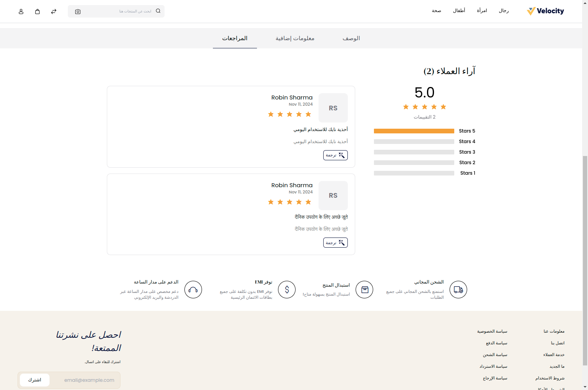Click the 24/7 support headset icon
The height and width of the screenshot is (390, 588).
[x=193, y=289]
